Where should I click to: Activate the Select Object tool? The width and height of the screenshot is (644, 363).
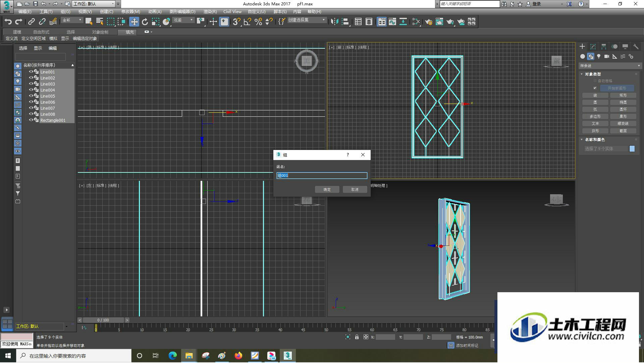(89, 22)
